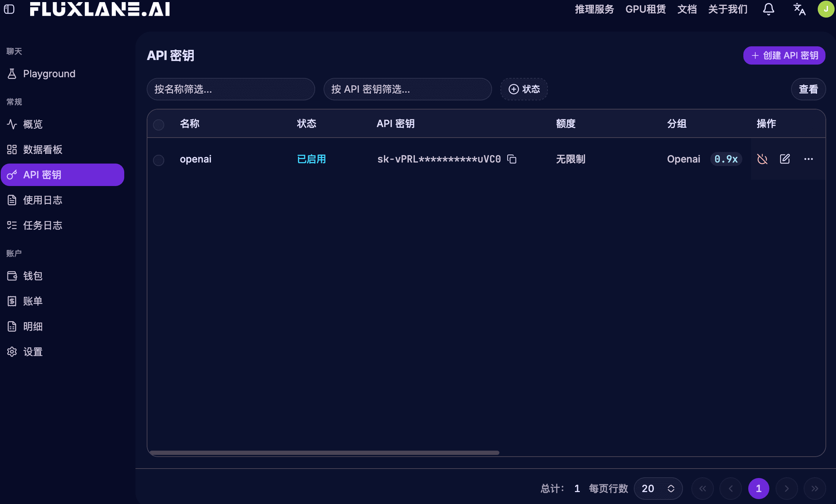The width and height of the screenshot is (836, 504).
Task: Open 文档 docs link
Action: coord(687,9)
